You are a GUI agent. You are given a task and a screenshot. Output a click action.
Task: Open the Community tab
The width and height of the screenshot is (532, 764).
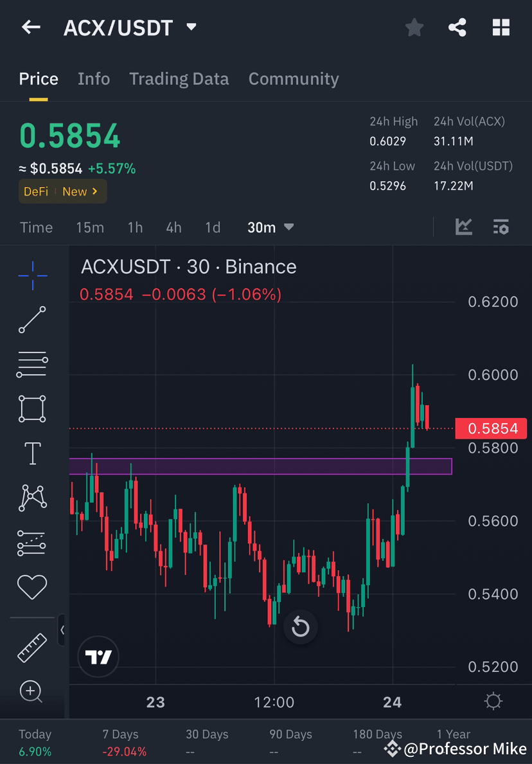(x=294, y=78)
